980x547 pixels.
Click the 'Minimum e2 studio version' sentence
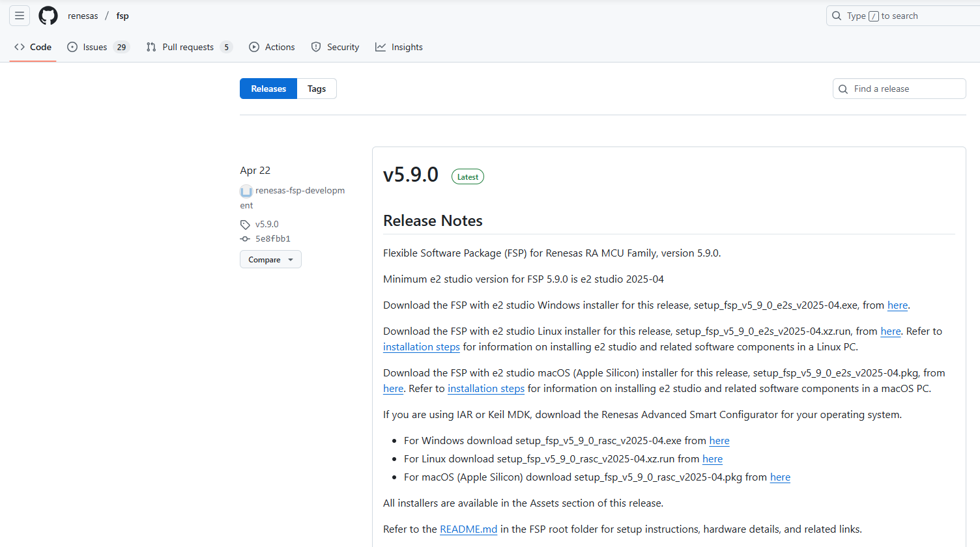click(x=523, y=279)
